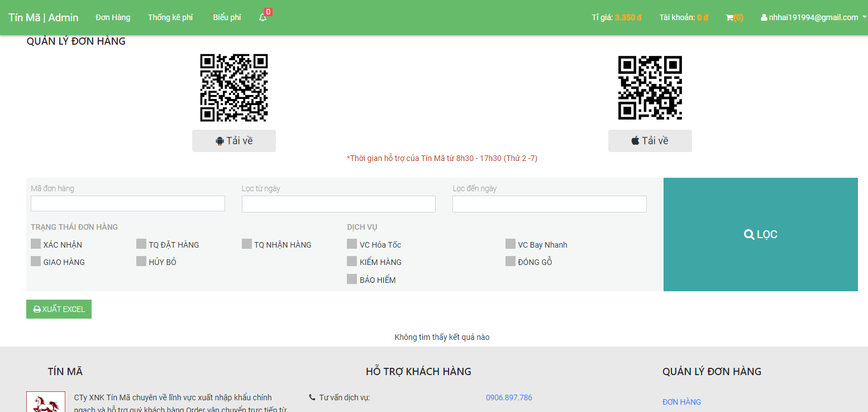
Task: Tick the BẢO HIỂM service checkbox
Action: point(352,279)
